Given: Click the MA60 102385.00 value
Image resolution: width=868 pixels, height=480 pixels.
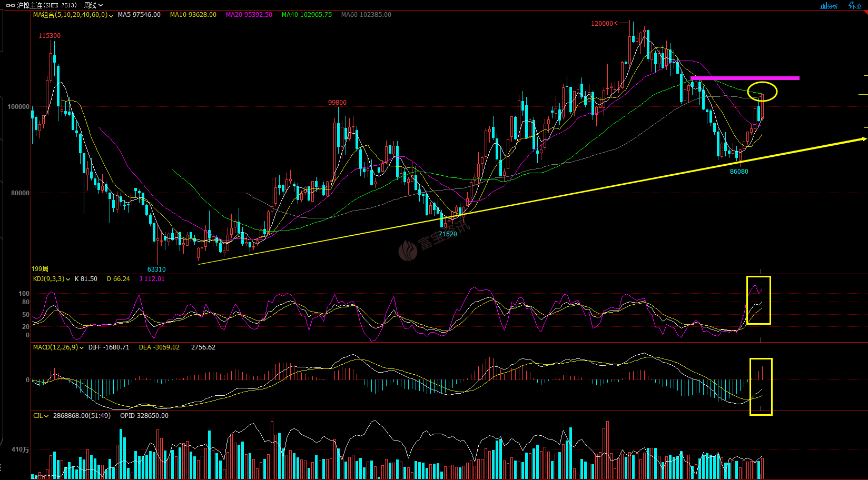Looking at the screenshot, I should coord(366,15).
